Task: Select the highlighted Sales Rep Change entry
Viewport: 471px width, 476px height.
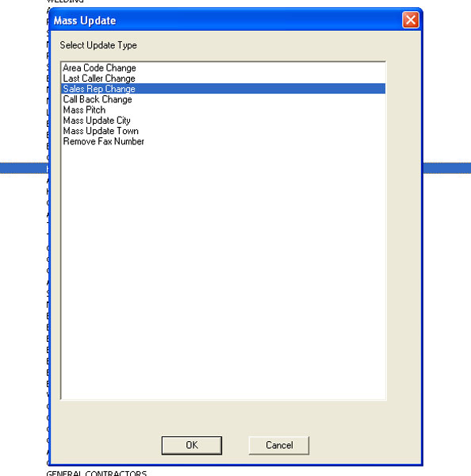Action: pyautogui.click(x=224, y=89)
